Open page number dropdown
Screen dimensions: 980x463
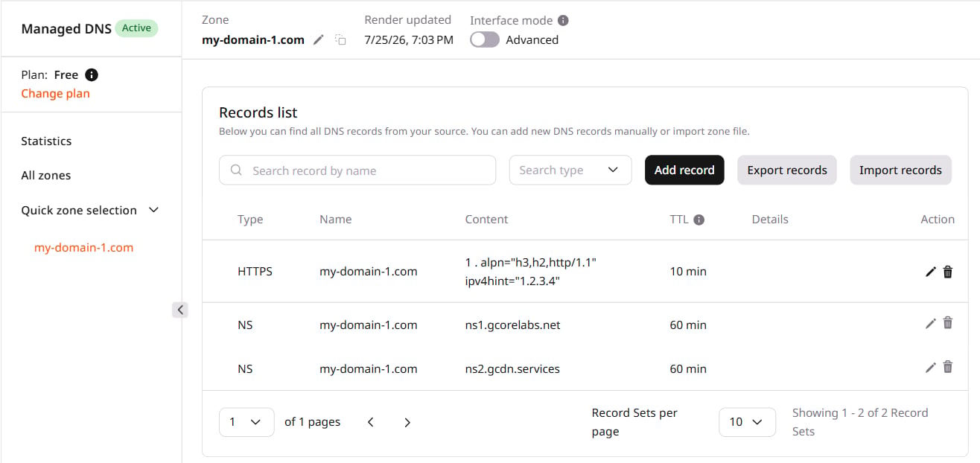pyautogui.click(x=246, y=422)
